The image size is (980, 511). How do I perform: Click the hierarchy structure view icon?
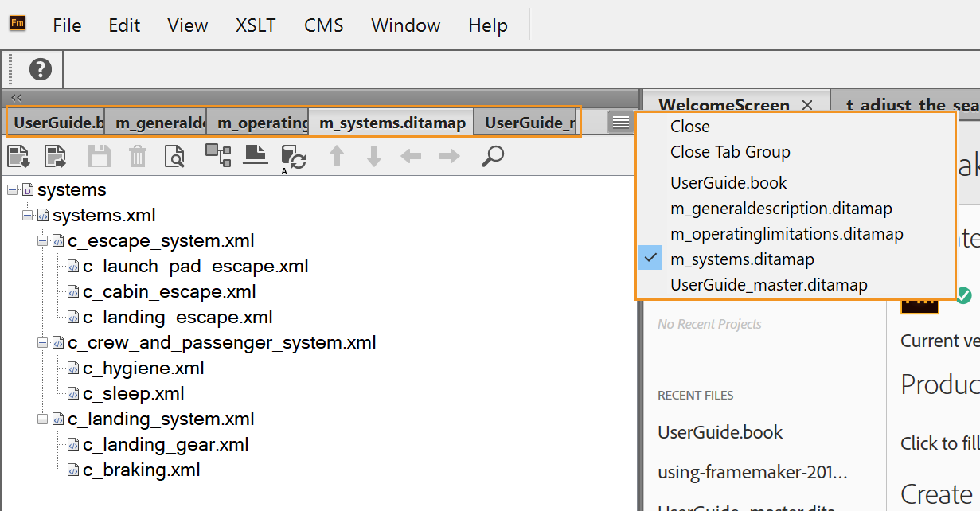[217, 154]
